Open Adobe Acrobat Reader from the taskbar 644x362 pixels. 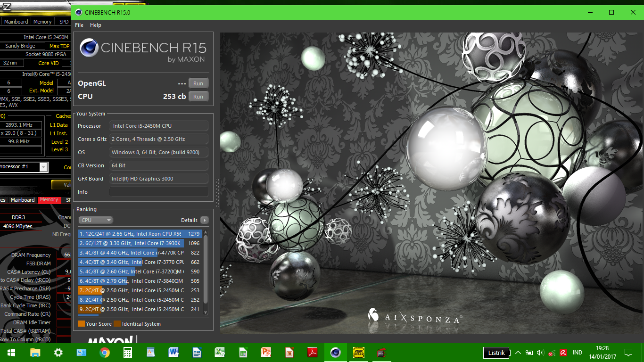click(x=312, y=353)
